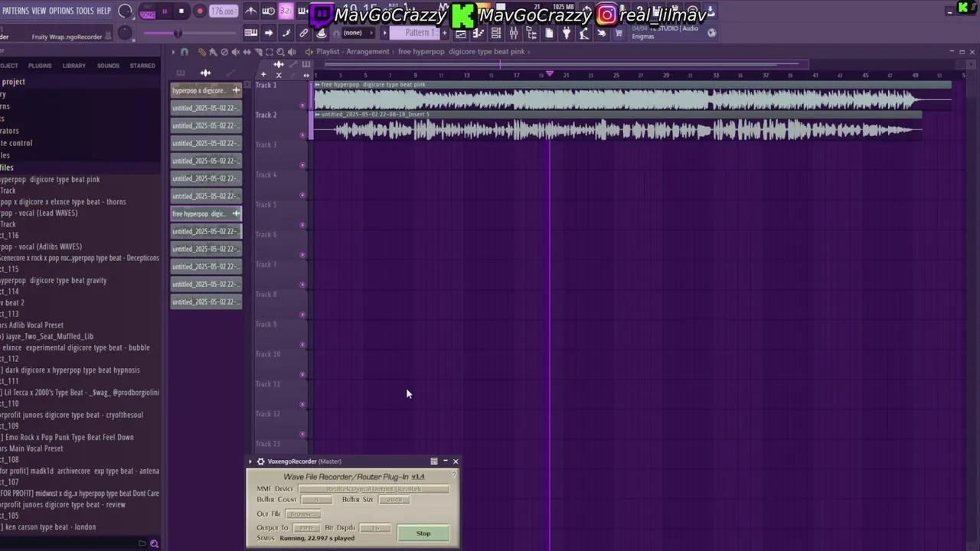The width and height of the screenshot is (980, 551).
Task: Open the PATTERNS menu
Action: point(15,11)
